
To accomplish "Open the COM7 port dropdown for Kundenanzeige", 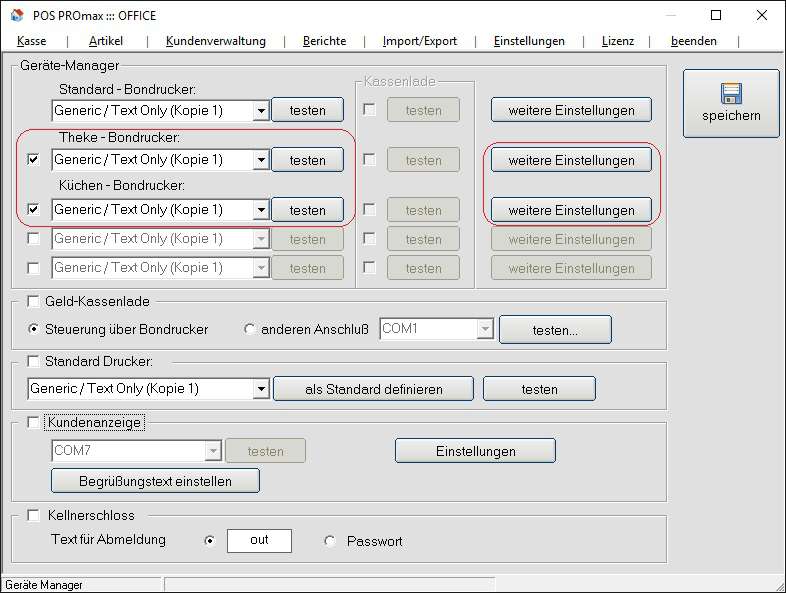I will click(x=213, y=451).
